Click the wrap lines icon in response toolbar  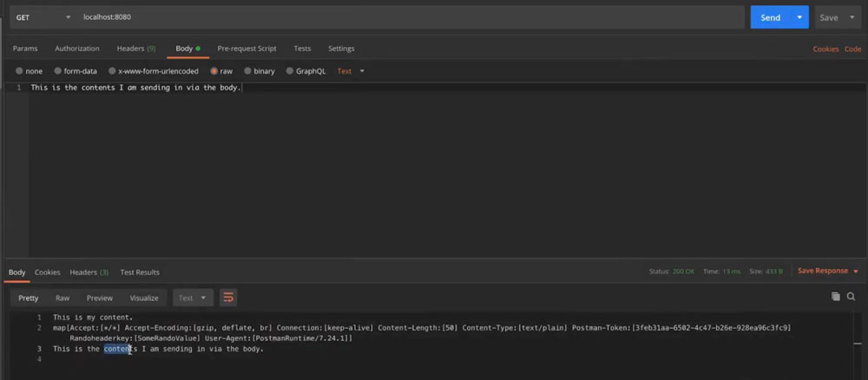[228, 298]
